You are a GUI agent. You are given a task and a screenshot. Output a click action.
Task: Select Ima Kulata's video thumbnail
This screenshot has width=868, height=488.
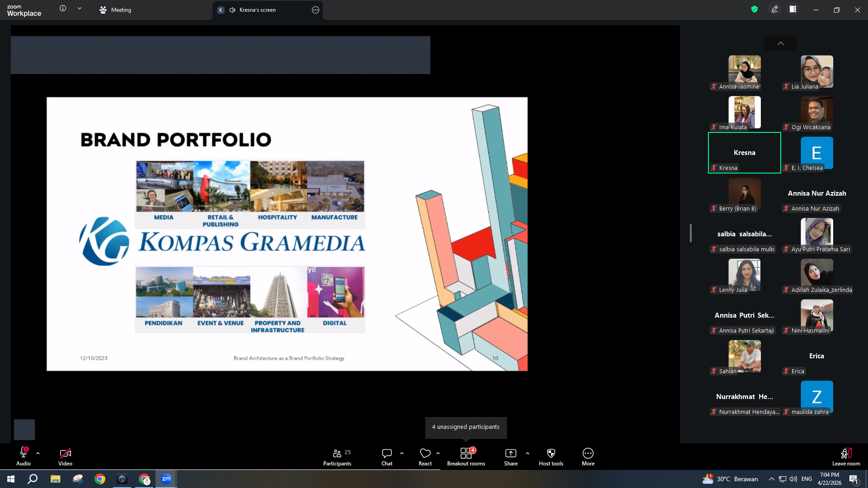tap(745, 112)
